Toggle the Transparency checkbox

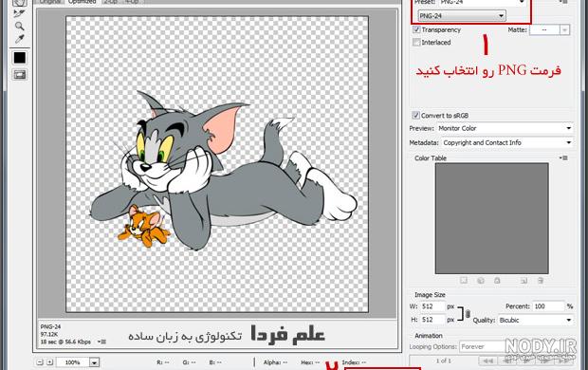pyautogui.click(x=416, y=29)
